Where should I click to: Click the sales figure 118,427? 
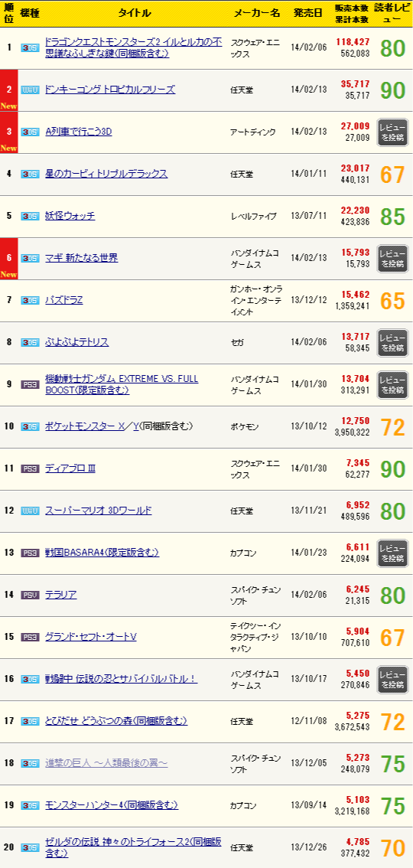352,42
